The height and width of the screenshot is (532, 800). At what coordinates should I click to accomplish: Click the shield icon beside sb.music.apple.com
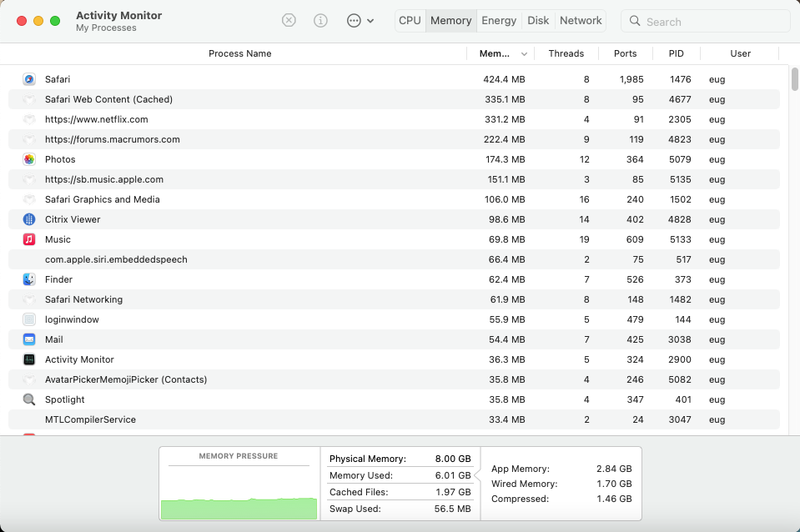click(x=29, y=179)
